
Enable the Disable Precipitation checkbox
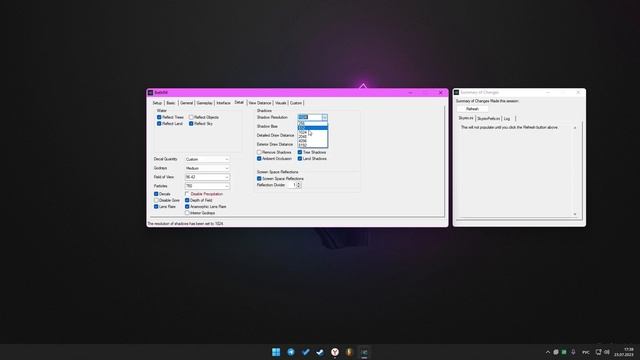click(187, 194)
